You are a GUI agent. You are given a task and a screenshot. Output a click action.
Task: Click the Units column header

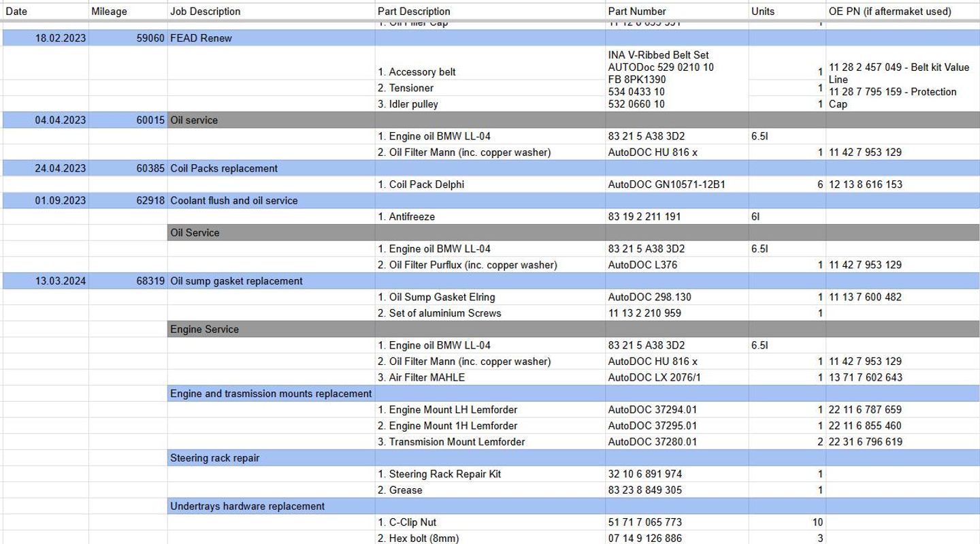(763, 11)
